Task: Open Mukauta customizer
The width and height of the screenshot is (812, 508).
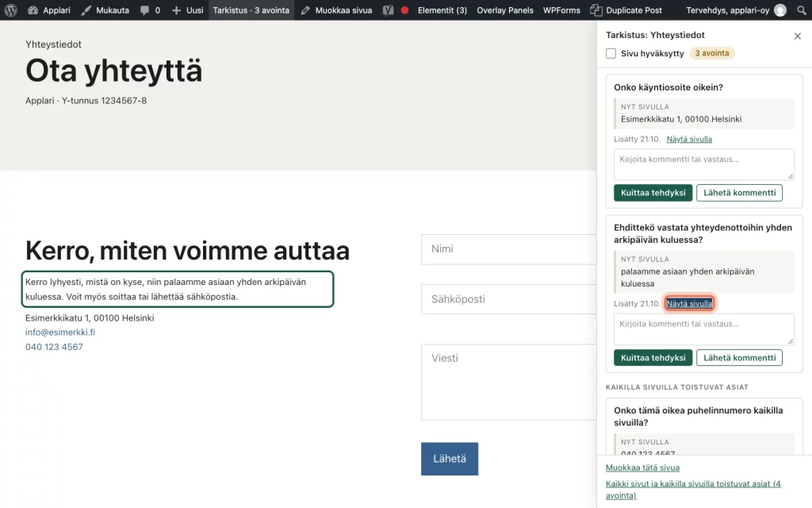Action: (105, 10)
